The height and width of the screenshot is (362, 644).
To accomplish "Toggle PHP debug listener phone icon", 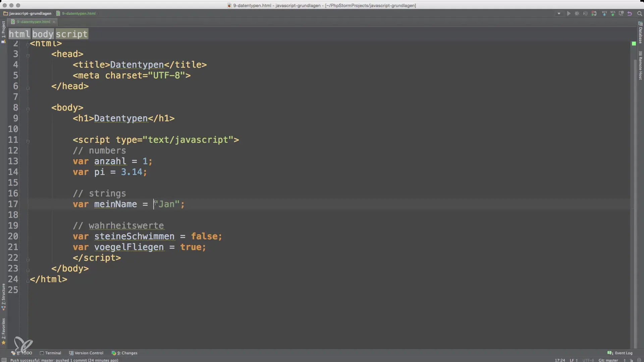I will [x=594, y=14].
